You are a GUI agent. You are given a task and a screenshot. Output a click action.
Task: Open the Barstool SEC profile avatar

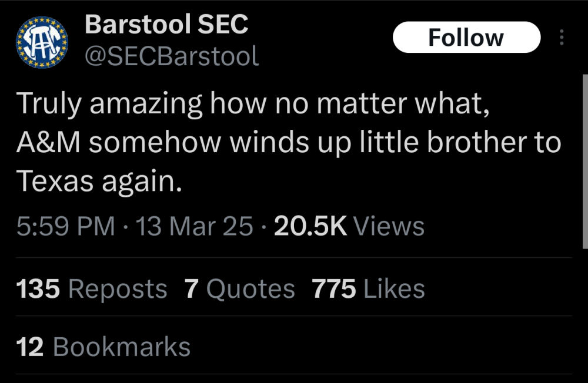click(42, 42)
